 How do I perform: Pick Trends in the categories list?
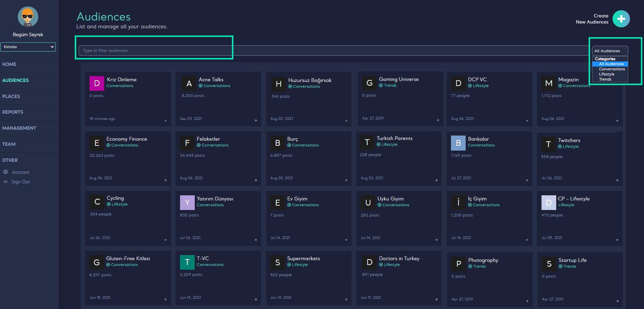605,79
